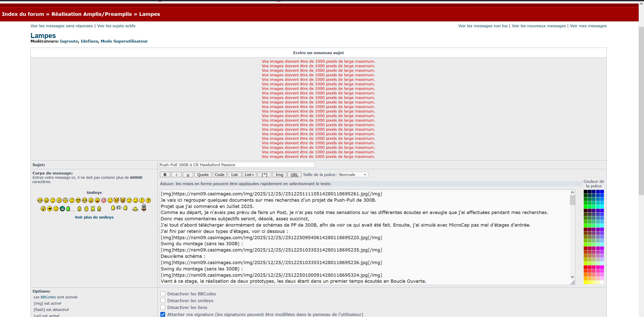Open Réalisation Amplis/Preamplis breadcrumb

point(92,14)
